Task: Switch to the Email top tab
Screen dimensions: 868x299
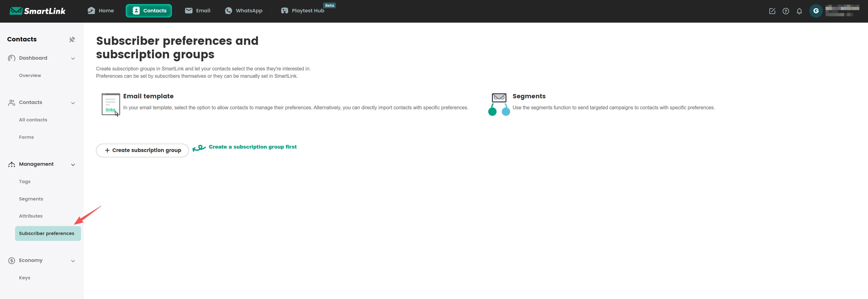Action: pos(197,11)
